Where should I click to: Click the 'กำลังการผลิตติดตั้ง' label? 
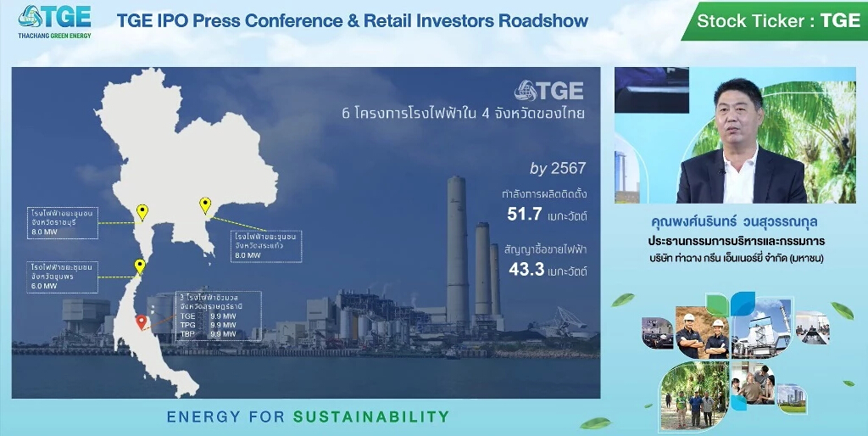543,194
